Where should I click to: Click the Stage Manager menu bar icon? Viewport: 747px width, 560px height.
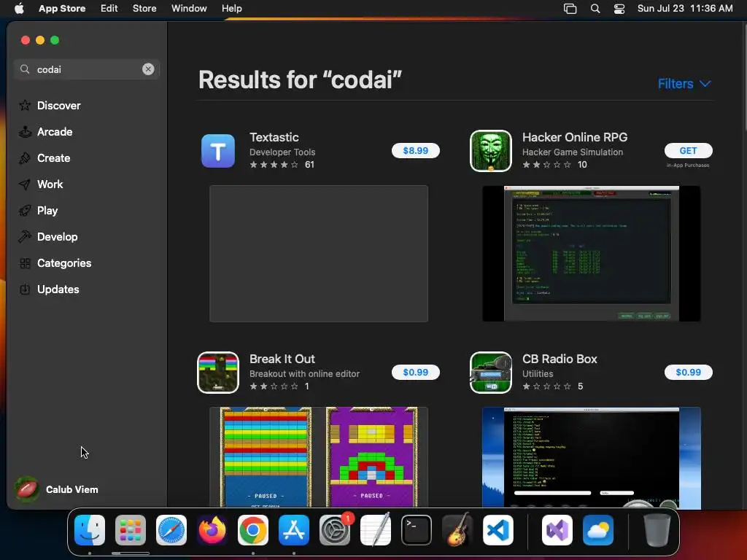(570, 9)
